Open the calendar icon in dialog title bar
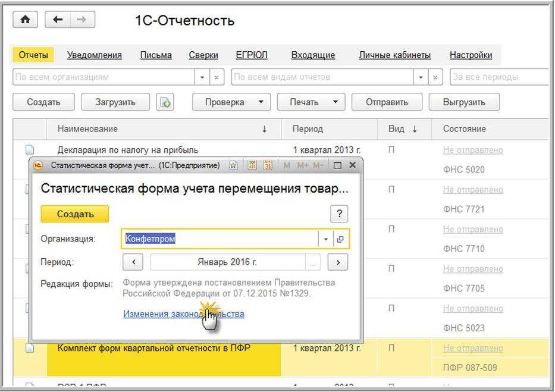555x392 pixels. click(267, 165)
